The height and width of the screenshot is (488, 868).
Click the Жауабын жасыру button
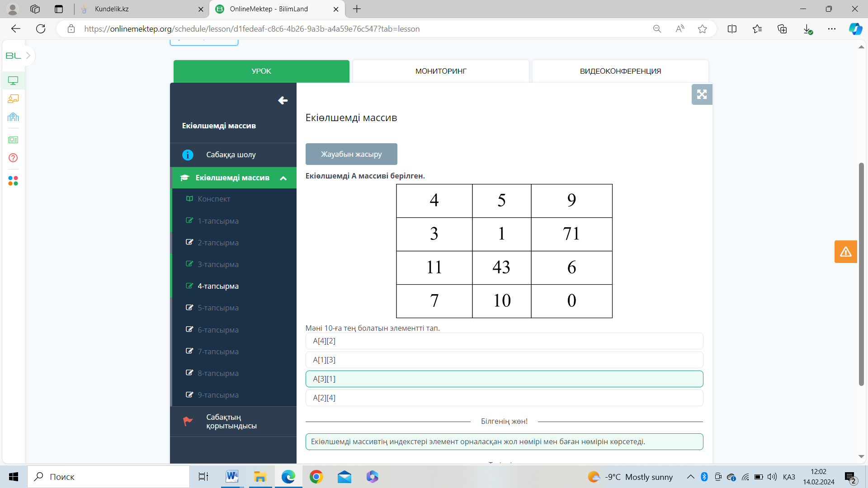[x=351, y=154]
